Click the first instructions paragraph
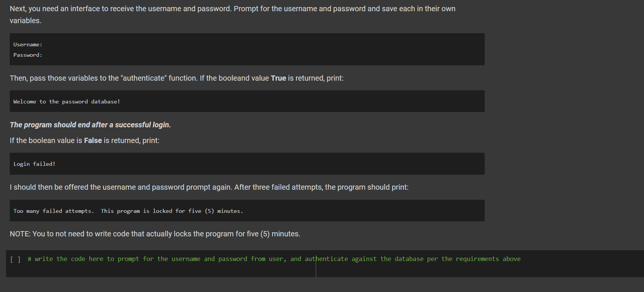 (x=232, y=9)
